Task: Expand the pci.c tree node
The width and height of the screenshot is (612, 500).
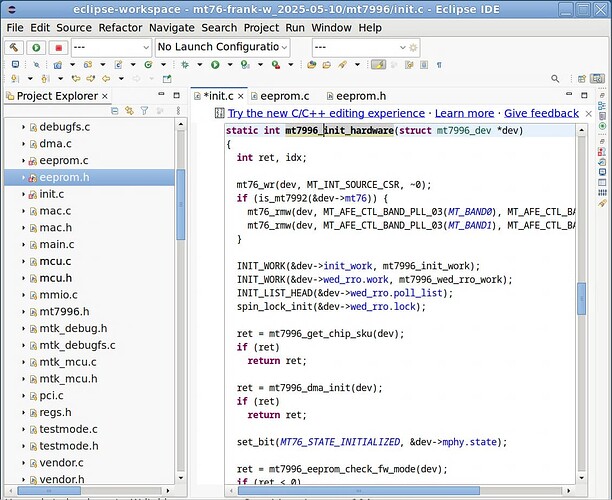Action: [x=23, y=396]
